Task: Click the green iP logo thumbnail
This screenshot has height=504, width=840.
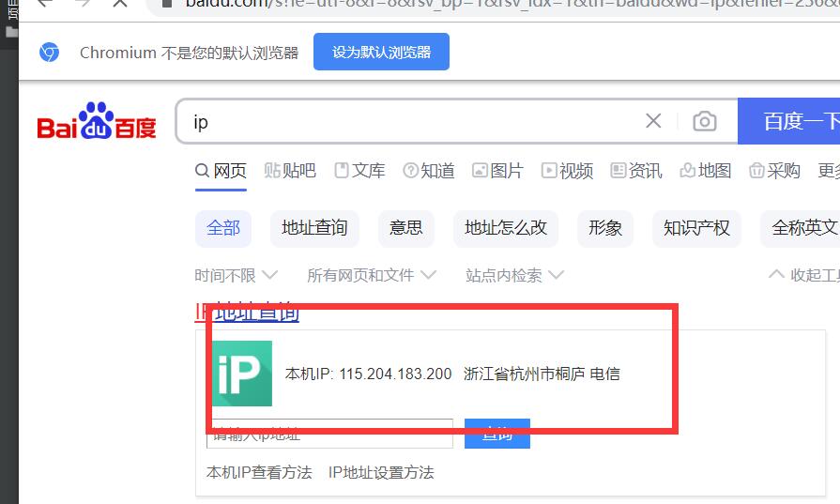Action: (x=242, y=374)
